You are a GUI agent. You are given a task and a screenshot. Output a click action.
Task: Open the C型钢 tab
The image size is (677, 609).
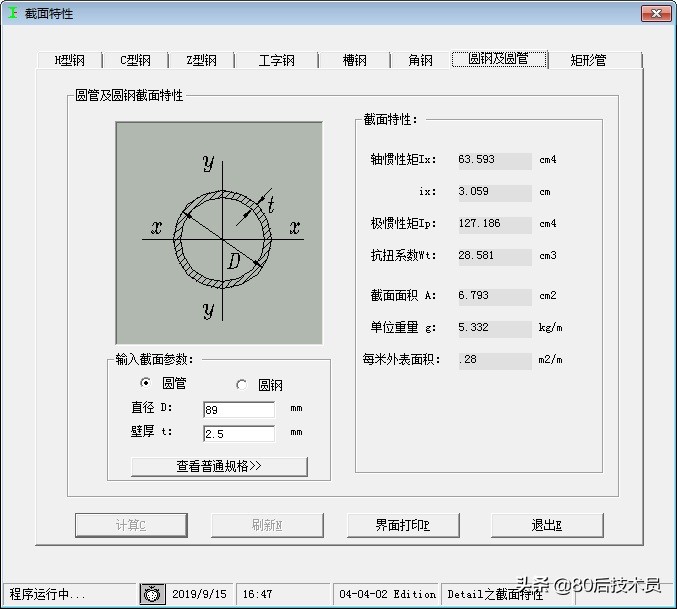(136, 60)
